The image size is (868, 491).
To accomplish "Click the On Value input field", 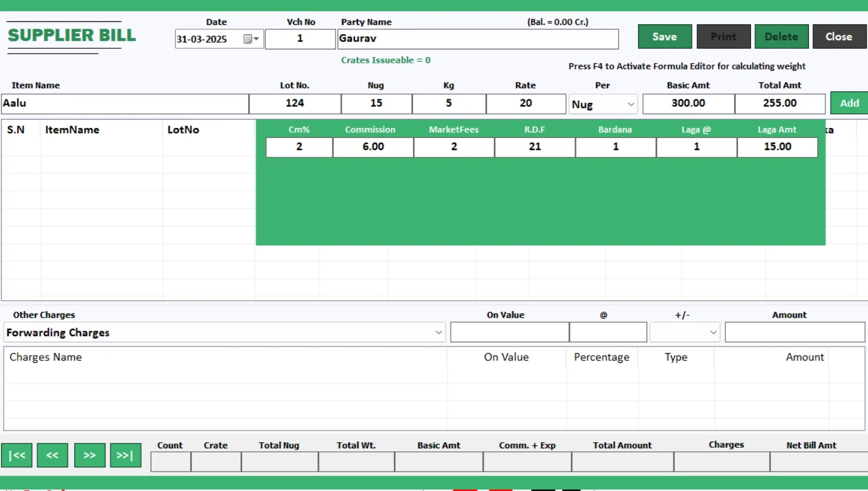I will (x=510, y=332).
